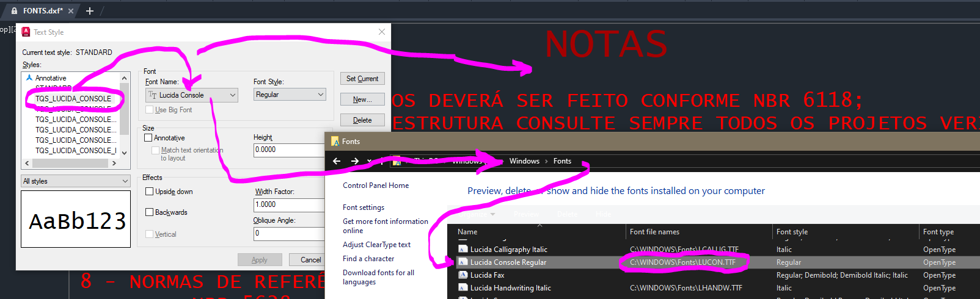Click the Lucida Console Regular font icon
This screenshot has height=299, width=980.
pos(463,262)
